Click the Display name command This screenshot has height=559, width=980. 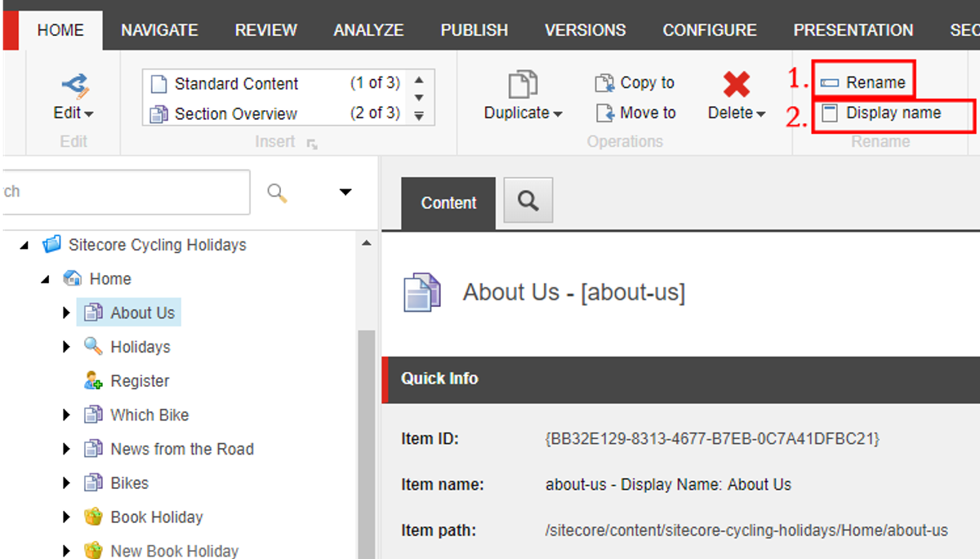(882, 113)
